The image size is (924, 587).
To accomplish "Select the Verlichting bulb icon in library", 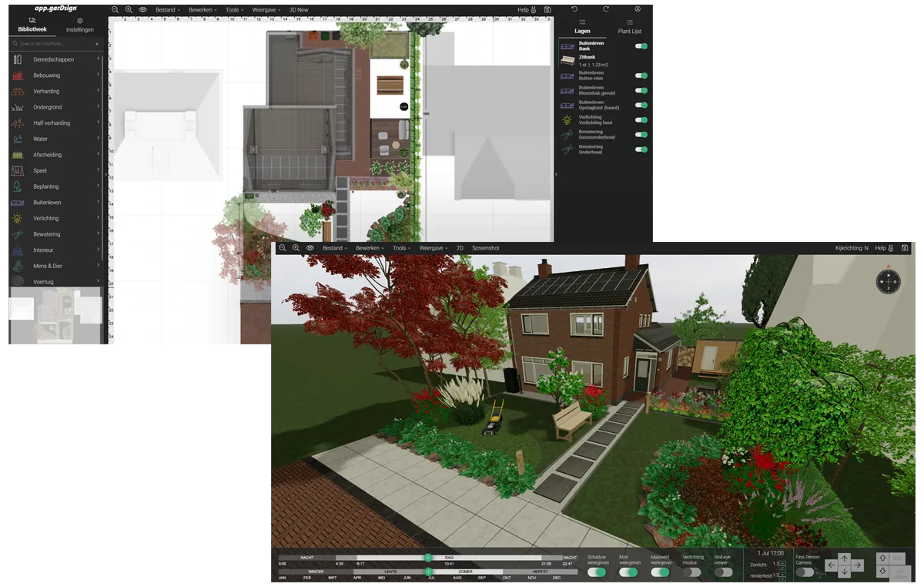I will (17, 218).
